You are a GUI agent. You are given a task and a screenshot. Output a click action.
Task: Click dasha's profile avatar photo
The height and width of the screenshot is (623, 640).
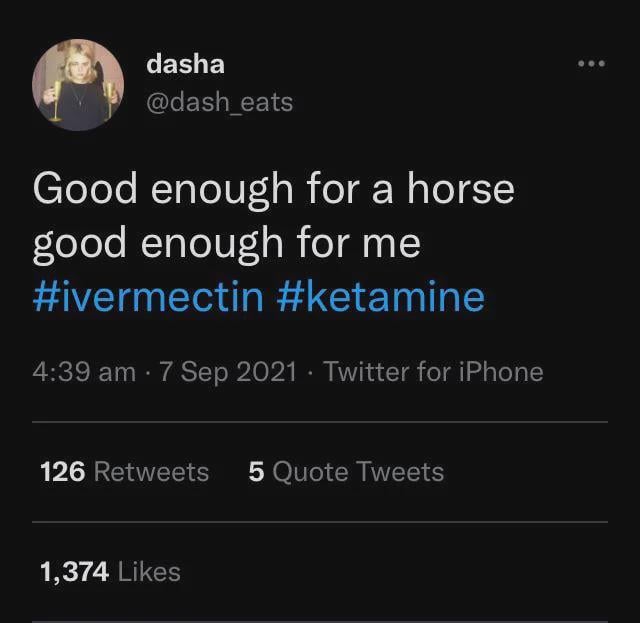pyautogui.click(x=77, y=84)
